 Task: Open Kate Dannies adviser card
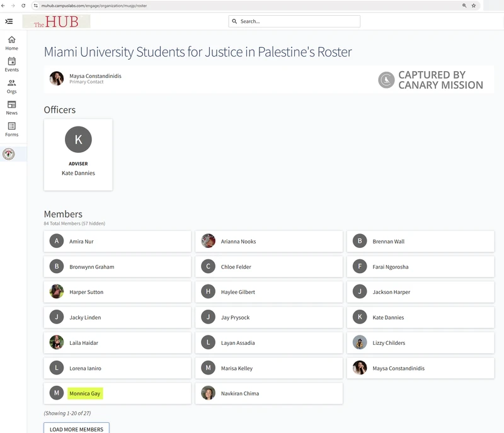pos(78,155)
